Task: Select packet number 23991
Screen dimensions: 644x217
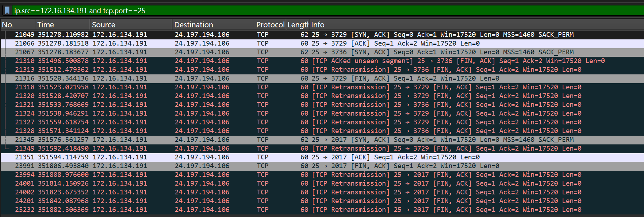Action: coord(322,166)
